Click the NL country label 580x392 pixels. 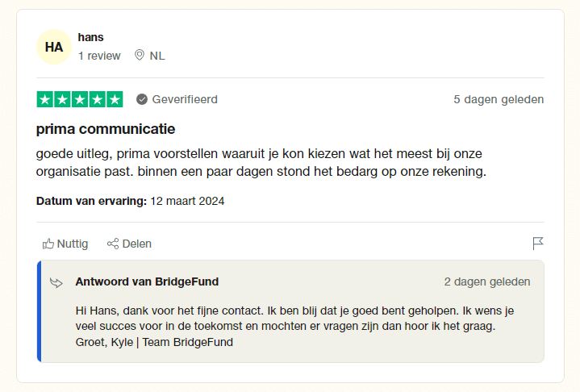point(157,56)
